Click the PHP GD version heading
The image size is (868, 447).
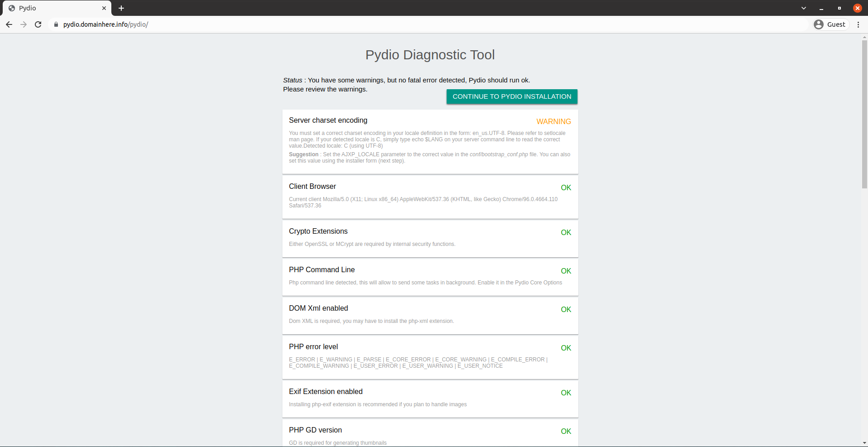coord(315,430)
